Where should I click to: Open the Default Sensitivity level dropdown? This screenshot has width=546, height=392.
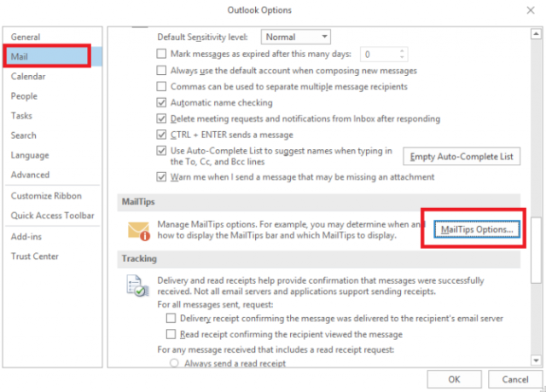pos(296,37)
